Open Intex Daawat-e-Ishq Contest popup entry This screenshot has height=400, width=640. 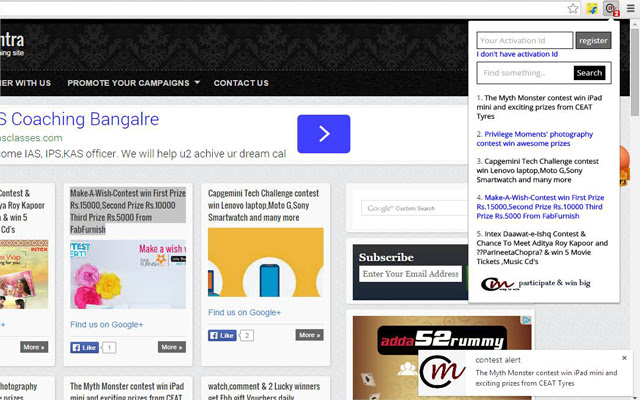[x=542, y=247]
